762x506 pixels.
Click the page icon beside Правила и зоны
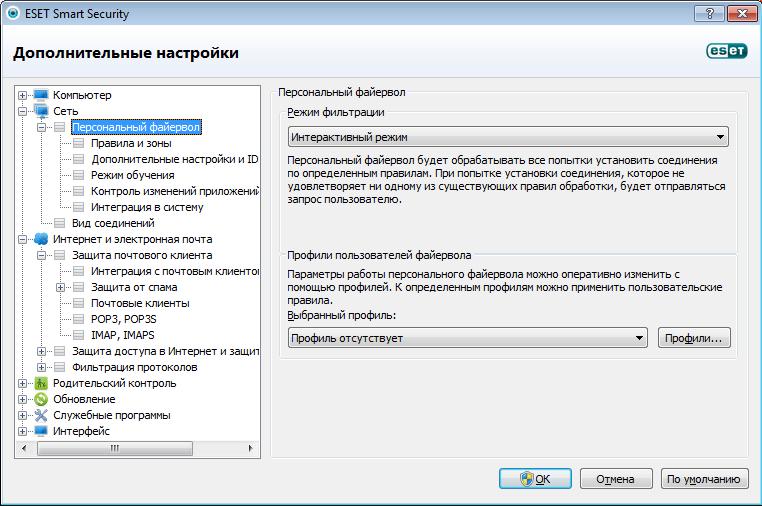79,143
